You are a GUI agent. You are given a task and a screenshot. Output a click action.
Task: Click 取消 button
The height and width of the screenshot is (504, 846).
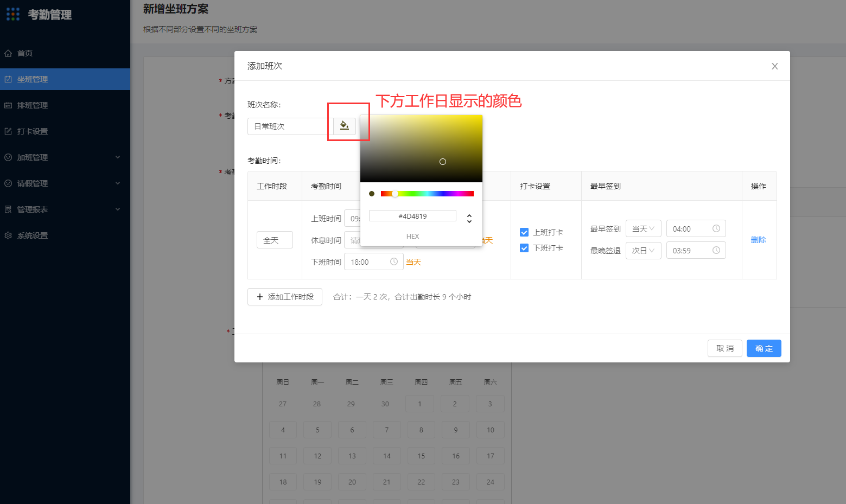tap(725, 348)
